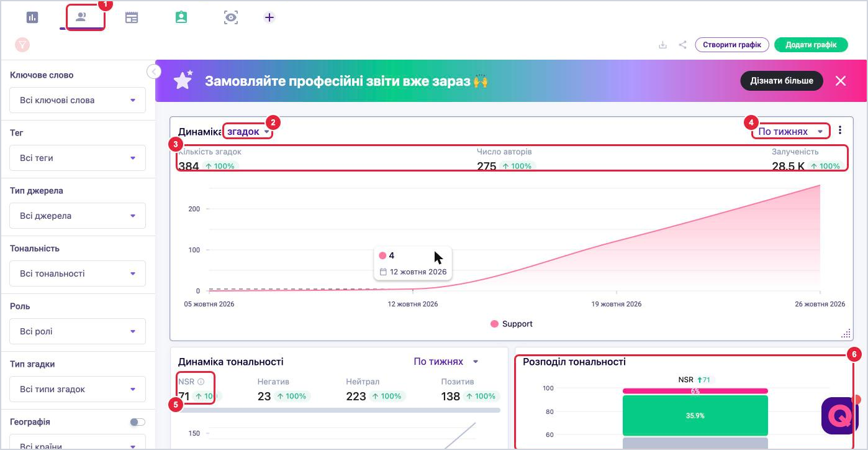Screen dimensions: 868x450
Task: Open По тижнях dropdown in Динаміка тональності
Action: [x=446, y=362]
